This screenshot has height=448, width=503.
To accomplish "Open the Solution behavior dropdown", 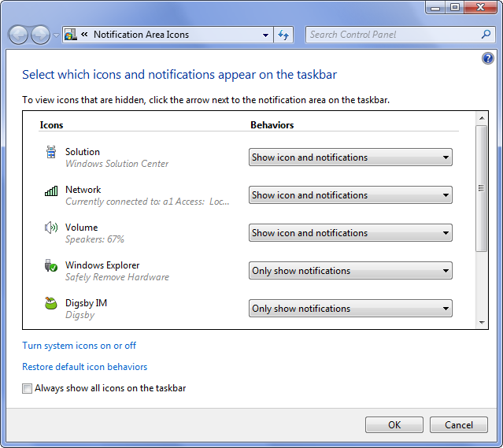I will coord(350,157).
